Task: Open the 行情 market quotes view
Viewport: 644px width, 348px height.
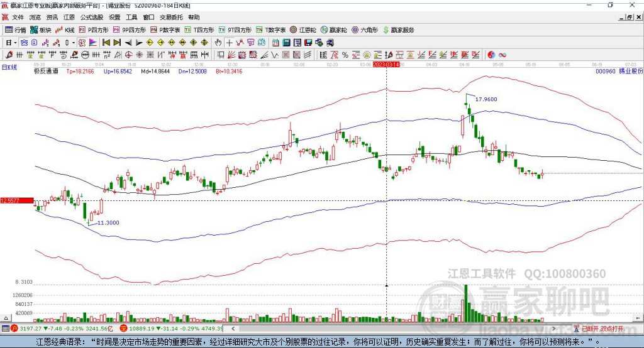Action: point(16,30)
